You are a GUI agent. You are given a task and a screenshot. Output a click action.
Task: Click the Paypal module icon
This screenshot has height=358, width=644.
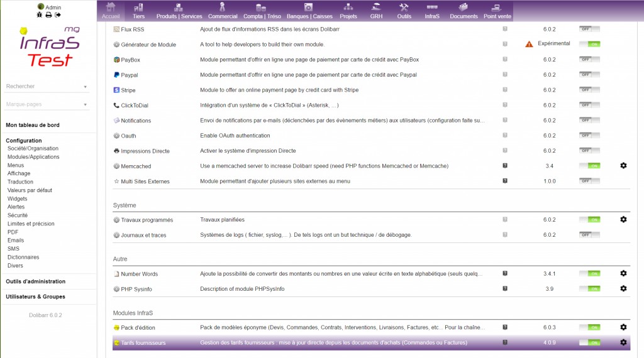(116, 75)
